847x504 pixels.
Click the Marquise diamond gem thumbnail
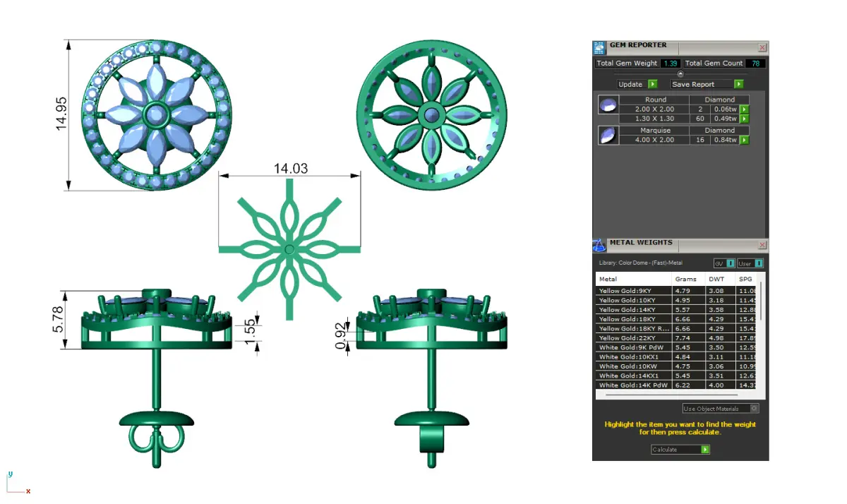coord(608,136)
